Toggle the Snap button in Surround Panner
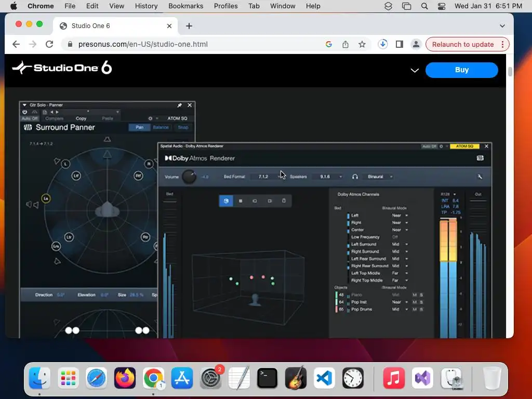Viewport: 532px width, 399px height. (183, 127)
